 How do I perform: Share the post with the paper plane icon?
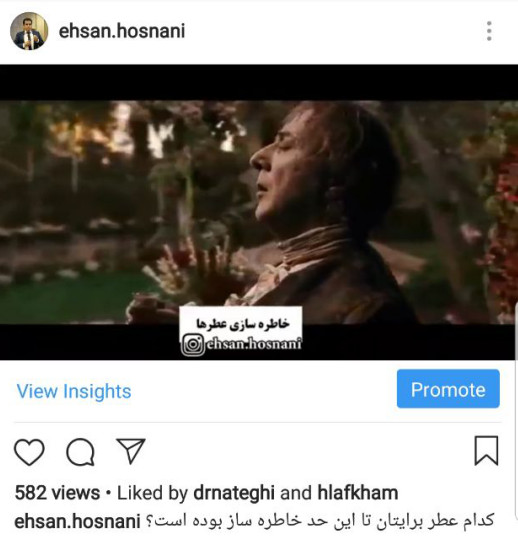click(x=131, y=451)
